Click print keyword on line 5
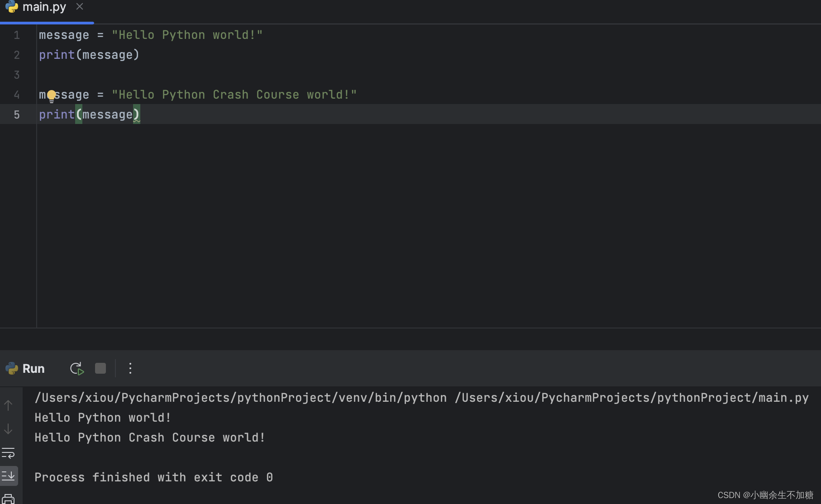The width and height of the screenshot is (821, 504). (x=57, y=115)
